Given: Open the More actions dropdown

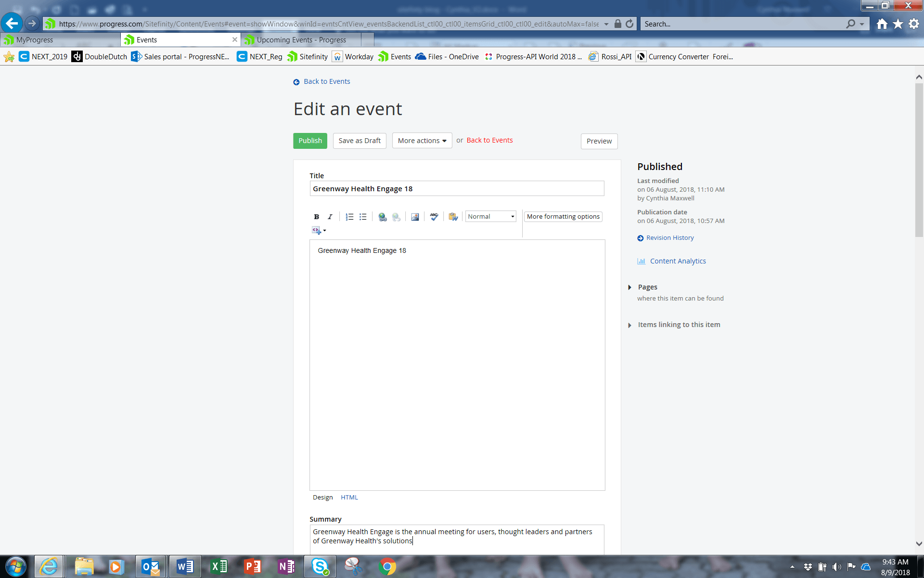Looking at the screenshot, I should point(422,141).
